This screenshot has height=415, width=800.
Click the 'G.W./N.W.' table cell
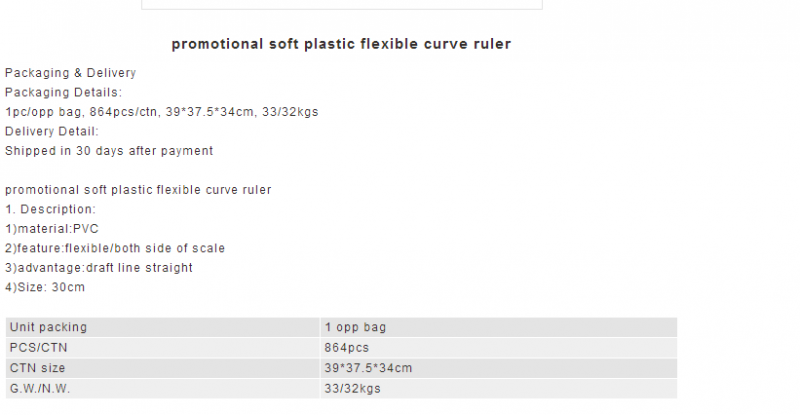click(163, 388)
